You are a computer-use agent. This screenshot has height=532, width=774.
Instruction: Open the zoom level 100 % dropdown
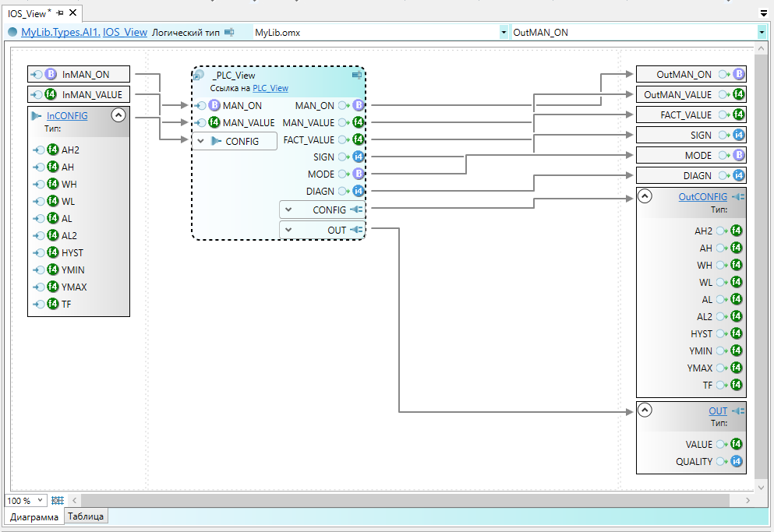(x=41, y=500)
